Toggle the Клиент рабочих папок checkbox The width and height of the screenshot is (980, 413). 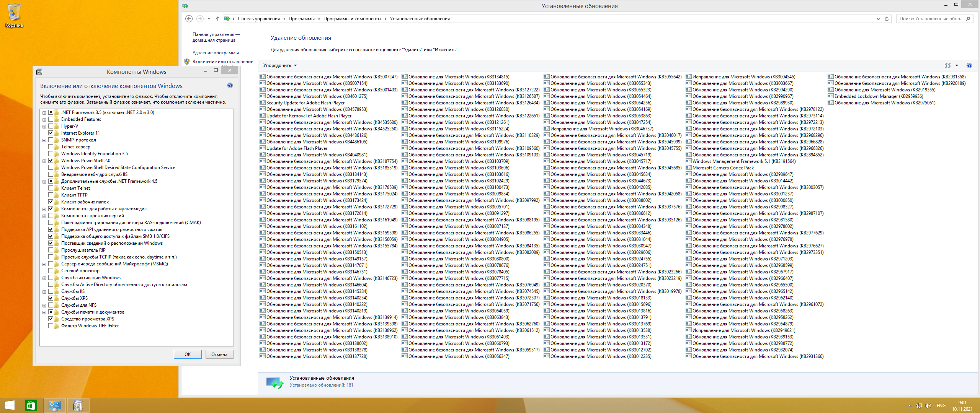click(51, 202)
